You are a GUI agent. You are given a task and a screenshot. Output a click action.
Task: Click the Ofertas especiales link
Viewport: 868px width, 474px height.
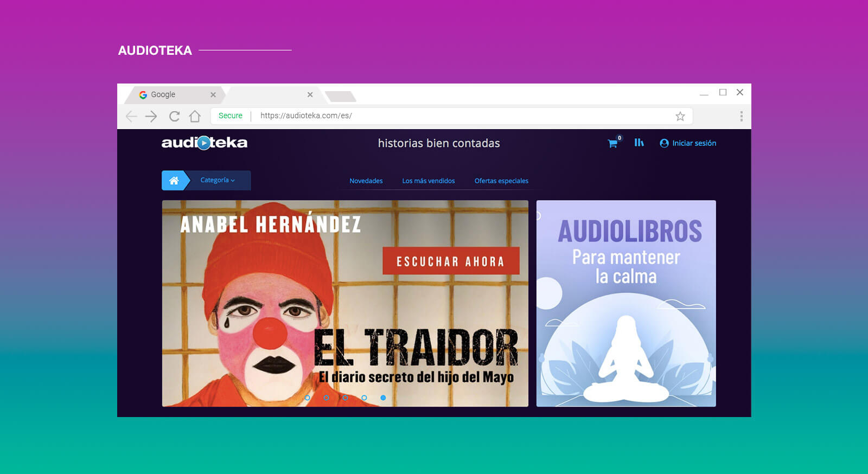pyautogui.click(x=501, y=181)
